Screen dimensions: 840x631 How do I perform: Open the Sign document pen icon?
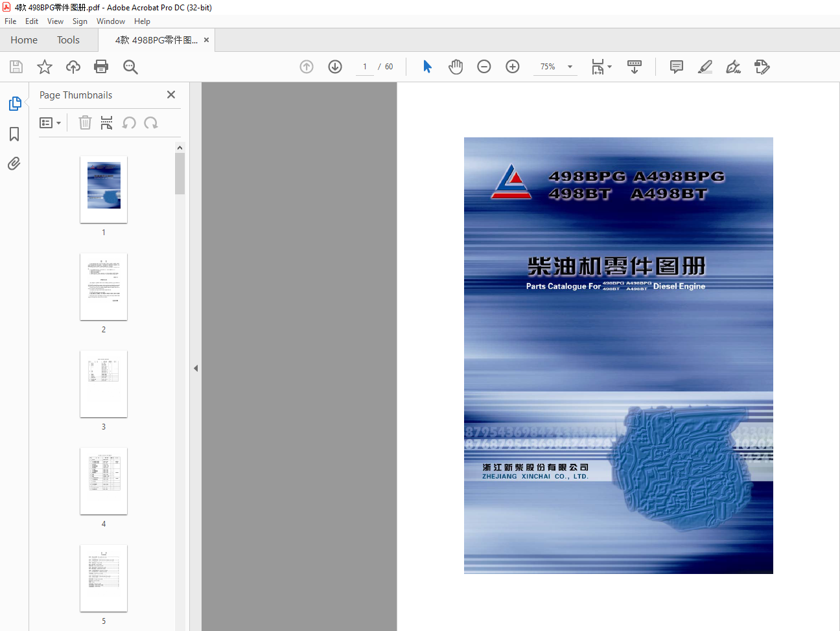click(734, 67)
